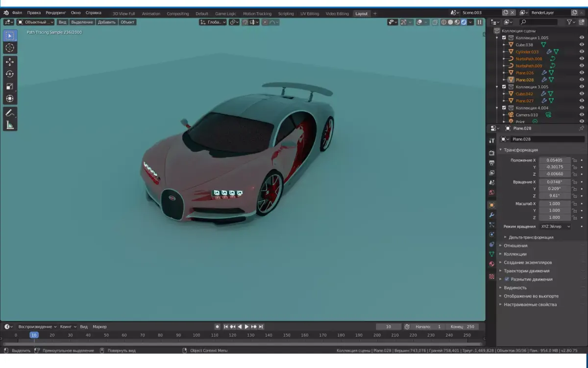Open the XYZ Эйлер rotation mode dropdown
Screen dimensions: 588x368
click(x=556, y=226)
